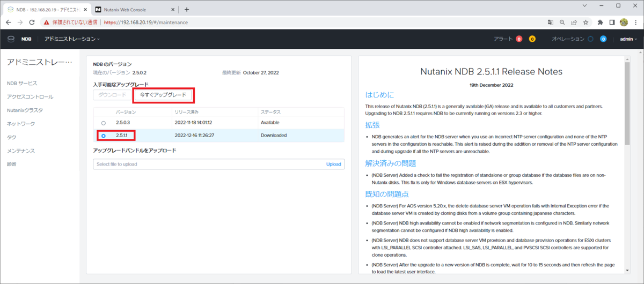This screenshot has width=644, height=284.
Task: Open the blue operations count badge
Action: (x=603, y=39)
